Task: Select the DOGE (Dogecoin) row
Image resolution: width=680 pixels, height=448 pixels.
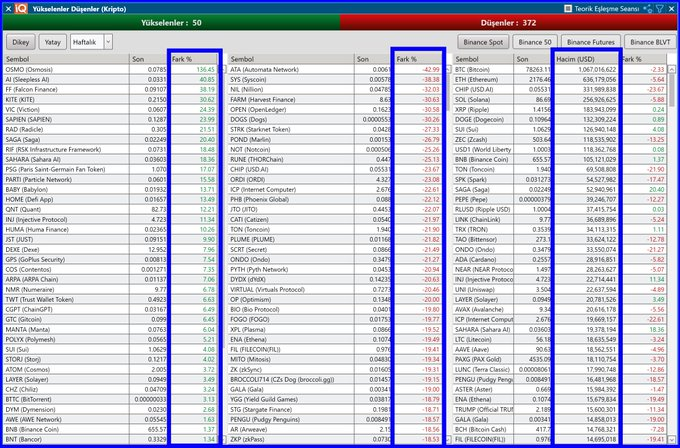Action: pyautogui.click(x=560, y=119)
